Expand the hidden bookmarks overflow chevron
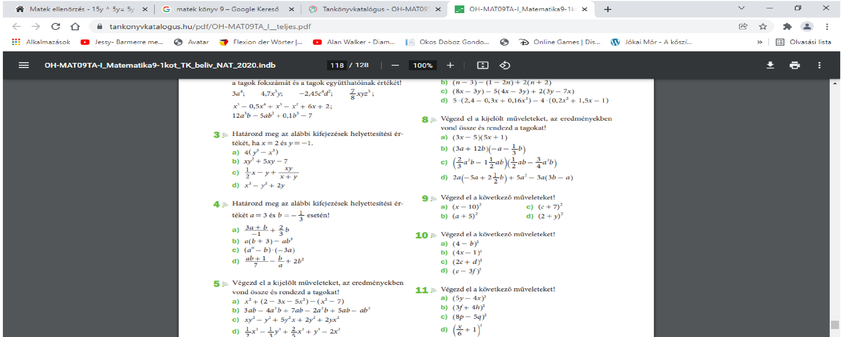Image resolution: width=868 pixels, height=337 pixels. click(759, 42)
